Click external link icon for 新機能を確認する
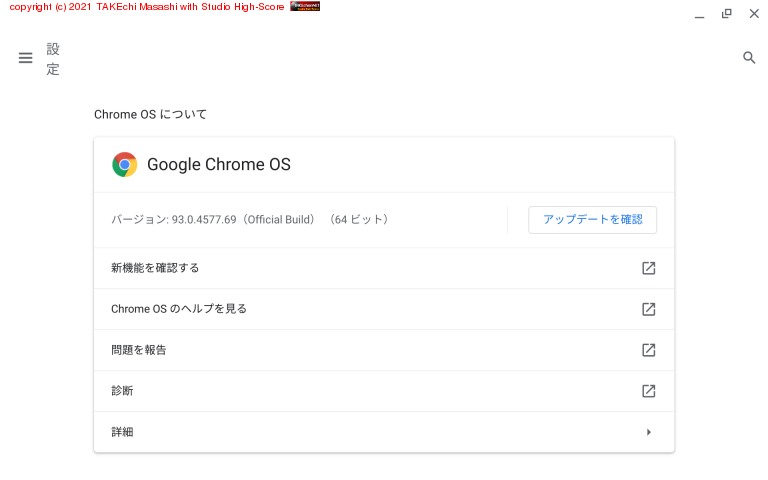The width and height of the screenshot is (768, 480). click(648, 268)
